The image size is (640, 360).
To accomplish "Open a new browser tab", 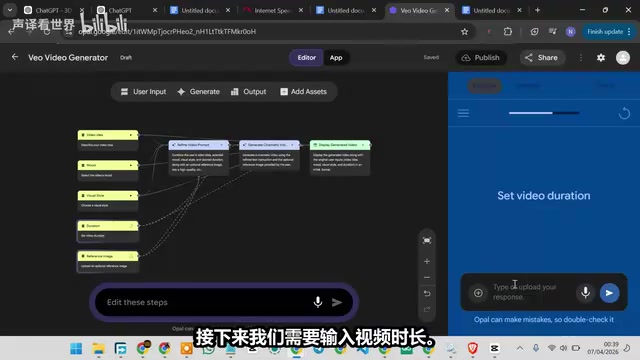I will [x=537, y=10].
